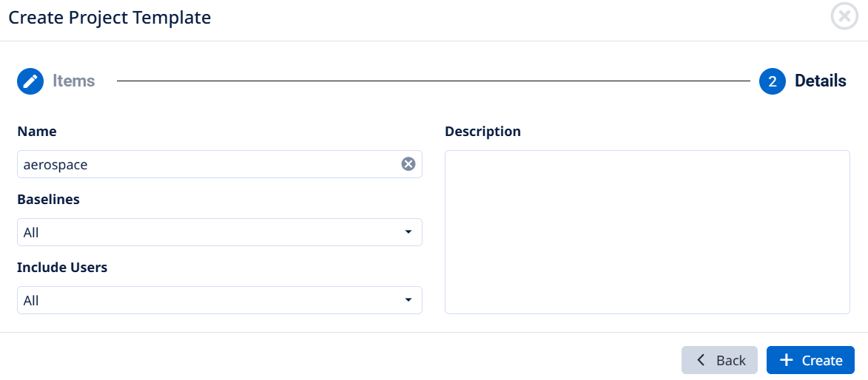Click the Include Users dropdown arrow
This screenshot has width=868, height=380.
tap(408, 300)
